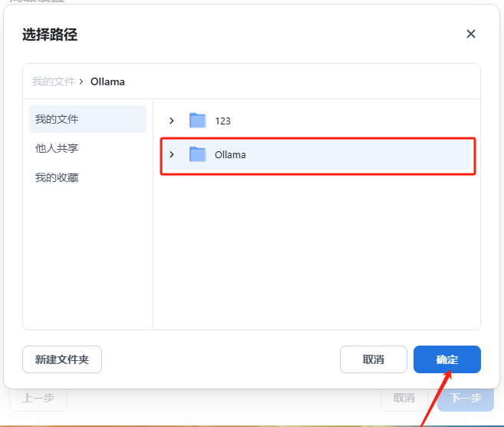Viewport: 504px width, 427px height.
Task: Select 我的文件 in the left sidebar
Action: click(57, 119)
